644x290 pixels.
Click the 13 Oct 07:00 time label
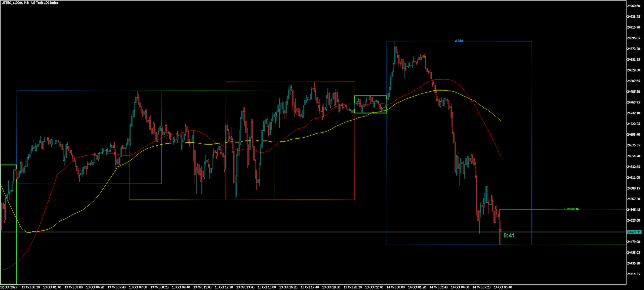[138, 287]
